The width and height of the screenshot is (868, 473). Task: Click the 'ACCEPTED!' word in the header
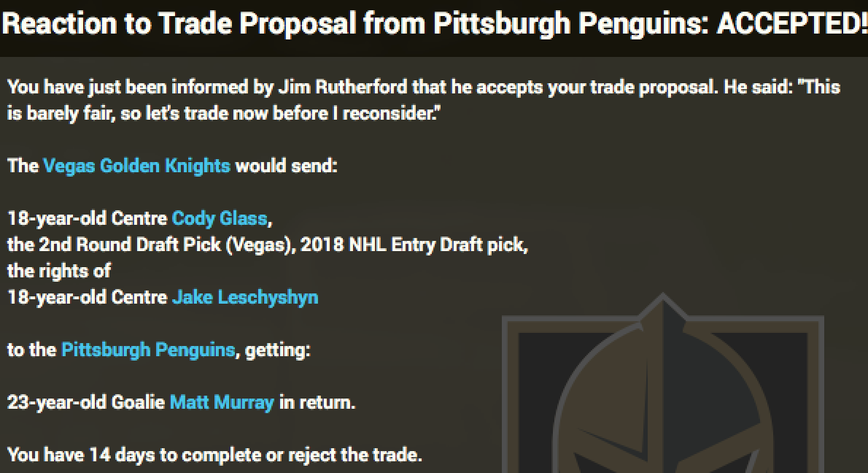pos(791,25)
